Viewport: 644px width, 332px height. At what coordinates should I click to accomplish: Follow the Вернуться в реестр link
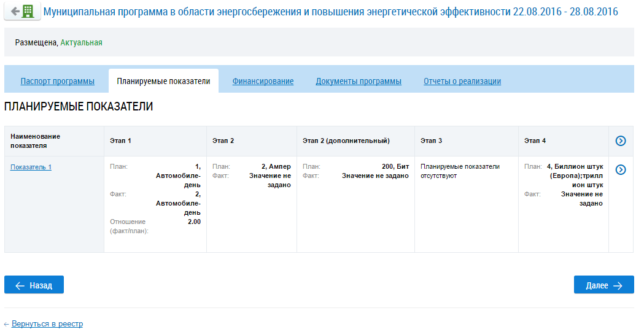click(x=47, y=323)
